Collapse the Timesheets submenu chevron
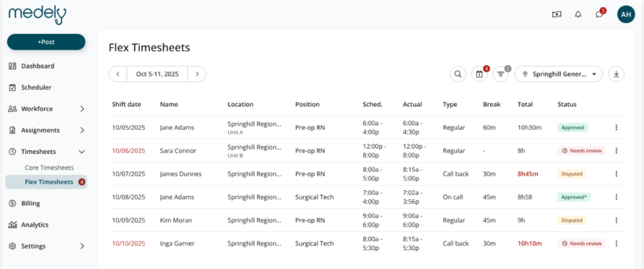Viewport: 644px width, 269px height. (x=82, y=152)
